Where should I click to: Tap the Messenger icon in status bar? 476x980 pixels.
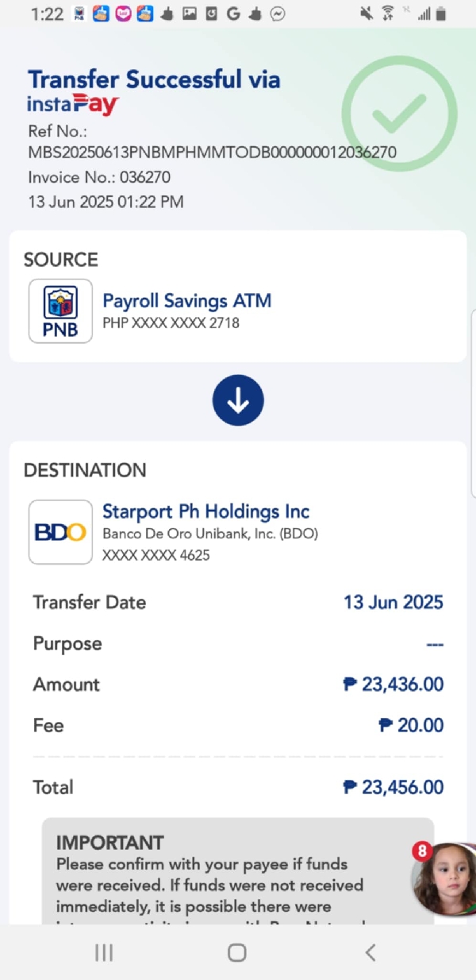click(278, 14)
